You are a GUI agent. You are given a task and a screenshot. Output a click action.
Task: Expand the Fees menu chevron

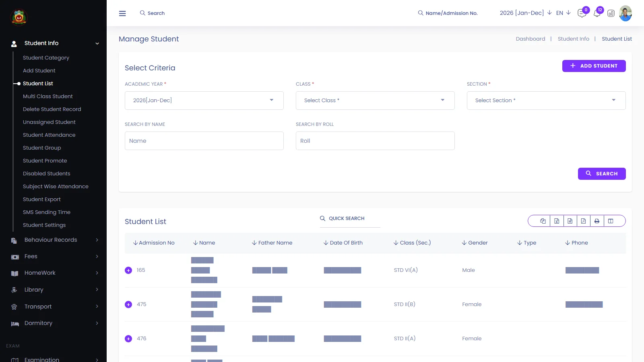tap(97, 257)
